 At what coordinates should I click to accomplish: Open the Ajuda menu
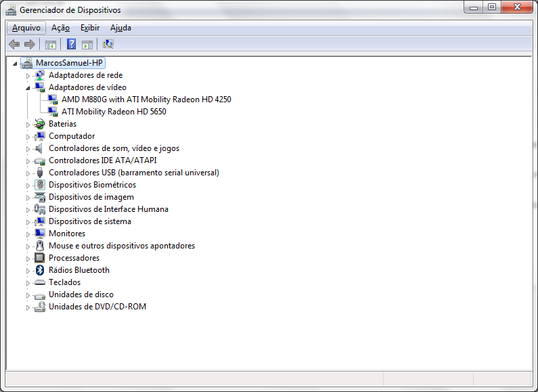coord(120,28)
